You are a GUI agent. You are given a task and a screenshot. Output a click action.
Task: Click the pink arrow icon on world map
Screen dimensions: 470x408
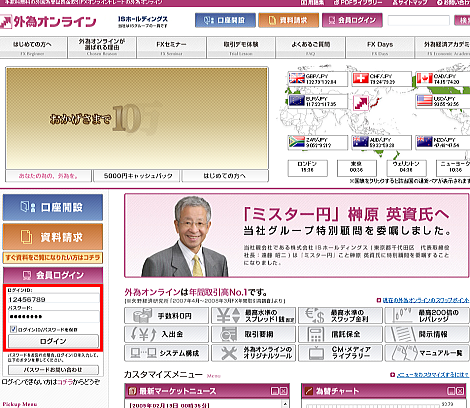click(x=360, y=103)
